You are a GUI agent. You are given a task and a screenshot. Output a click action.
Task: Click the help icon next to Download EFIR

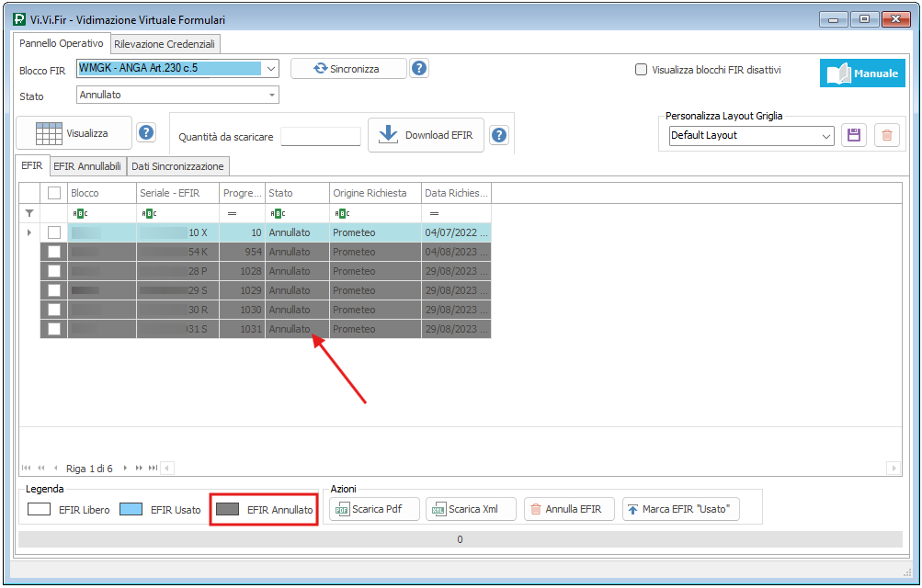[x=499, y=135]
